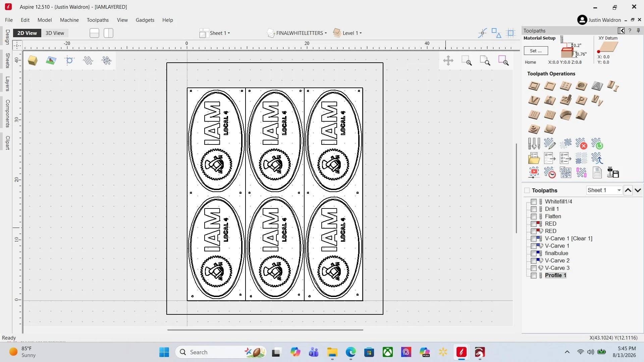The image size is (644, 362).
Task: Switch to the 3D View tab
Action: point(55,33)
